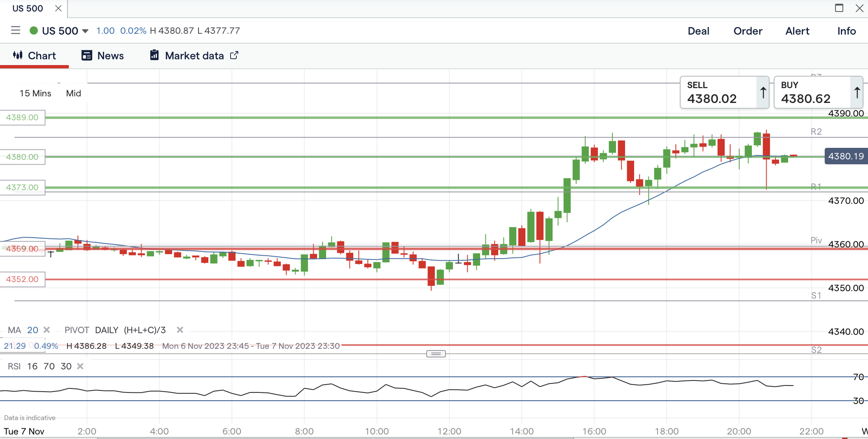This screenshot has width=868, height=439.
Task: Sell at 4380.02
Action: (724, 92)
